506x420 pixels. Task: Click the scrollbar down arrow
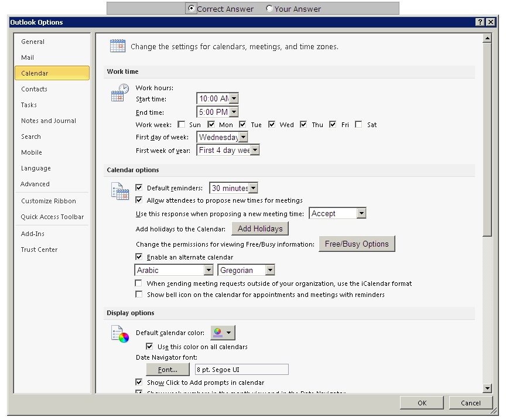tap(487, 388)
